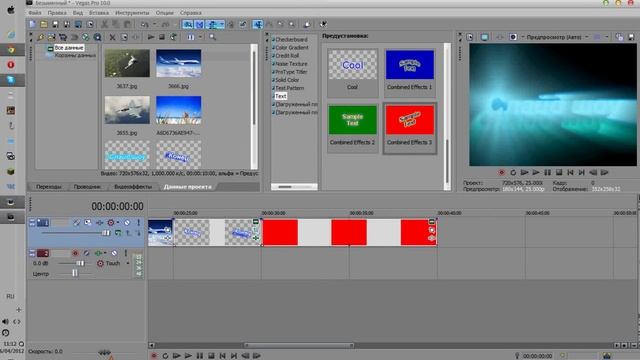This screenshot has width=640, height=360.
Task: Open Media Properties in the project media toolbar
Action: [x=124, y=37]
